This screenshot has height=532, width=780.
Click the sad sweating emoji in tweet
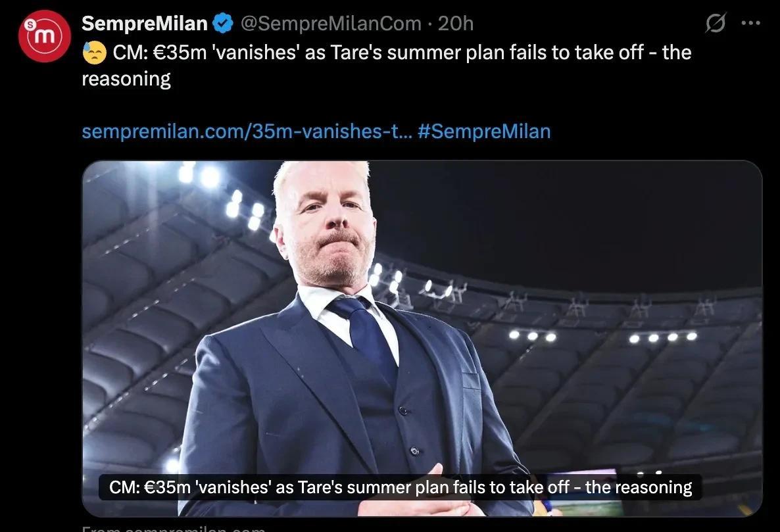point(94,52)
